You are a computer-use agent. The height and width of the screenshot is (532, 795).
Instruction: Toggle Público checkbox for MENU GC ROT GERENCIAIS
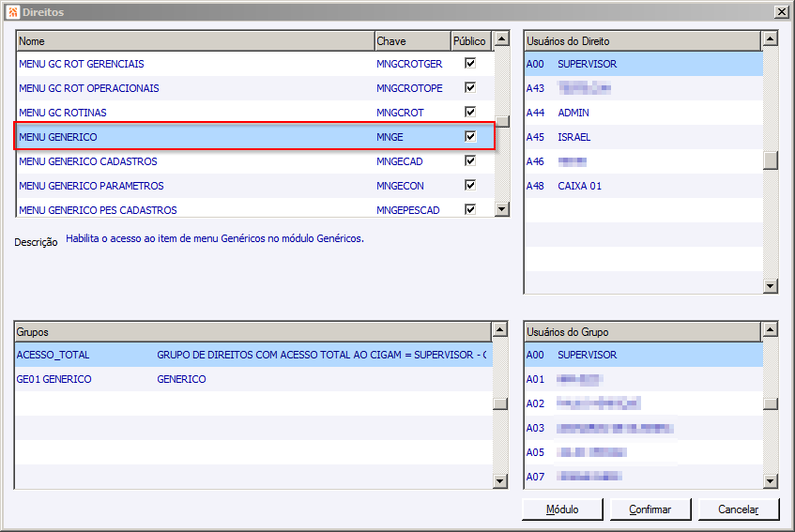point(470,64)
